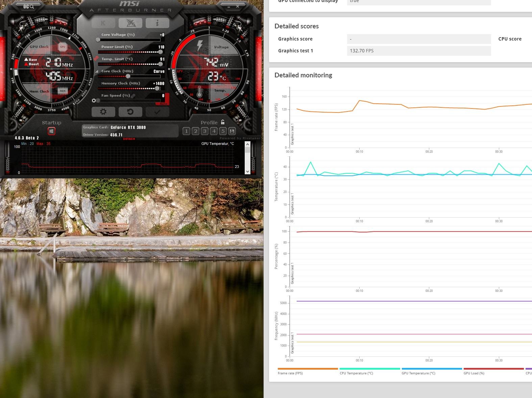Screen dimensions: 532x398
Task: Select profile slot 1
Action: [x=186, y=131]
